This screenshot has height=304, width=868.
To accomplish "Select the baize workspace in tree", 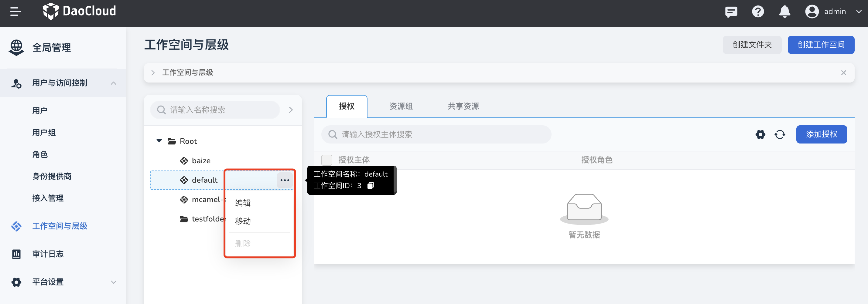I will [201, 161].
